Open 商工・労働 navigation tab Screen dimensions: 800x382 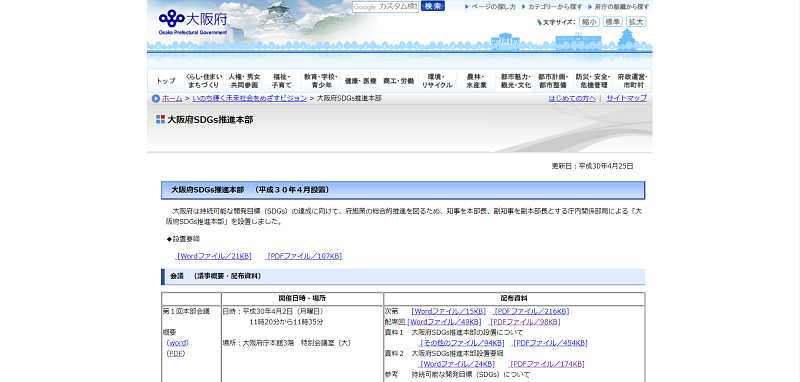pos(398,81)
